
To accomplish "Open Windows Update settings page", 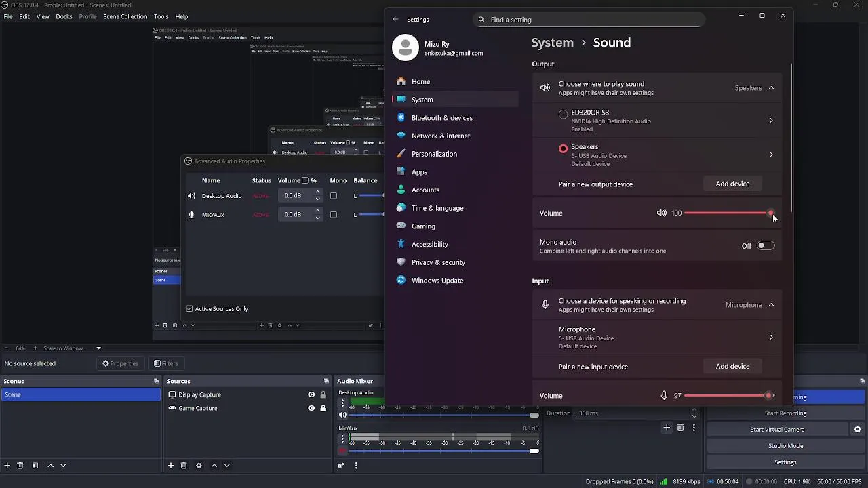I will (x=455, y=281).
